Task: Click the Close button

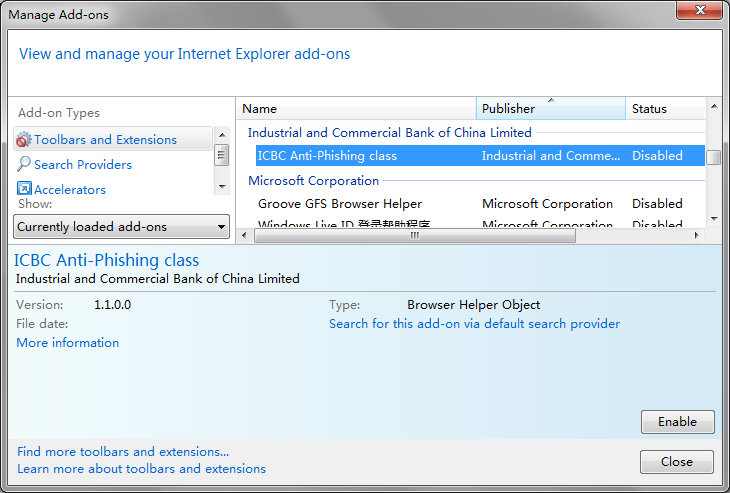Action: (676, 462)
